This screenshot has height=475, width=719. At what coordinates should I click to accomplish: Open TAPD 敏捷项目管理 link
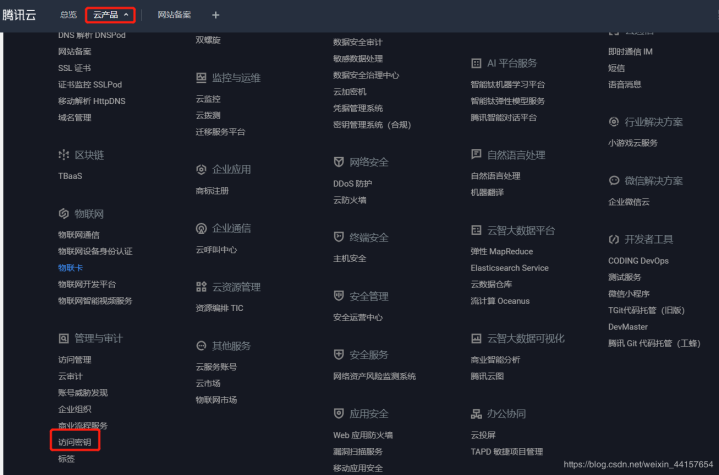click(507, 452)
